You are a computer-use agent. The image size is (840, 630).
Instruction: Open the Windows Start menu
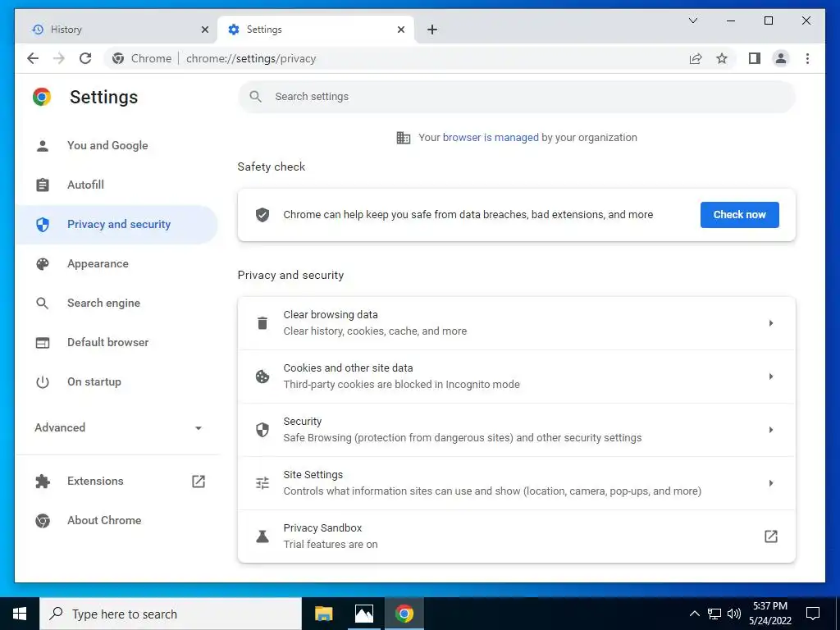(x=20, y=614)
